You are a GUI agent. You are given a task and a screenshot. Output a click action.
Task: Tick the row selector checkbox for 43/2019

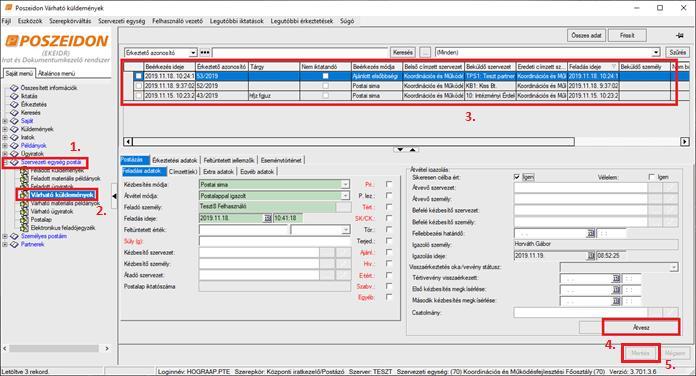click(138, 95)
